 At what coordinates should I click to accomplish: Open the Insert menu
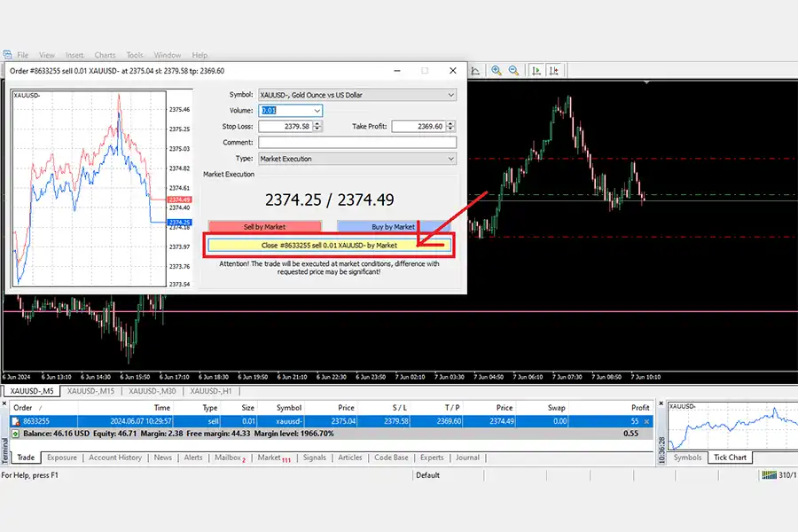coord(74,55)
